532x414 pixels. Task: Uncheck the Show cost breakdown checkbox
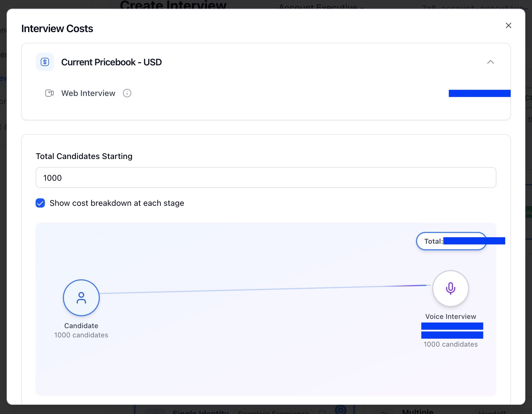pyautogui.click(x=40, y=203)
